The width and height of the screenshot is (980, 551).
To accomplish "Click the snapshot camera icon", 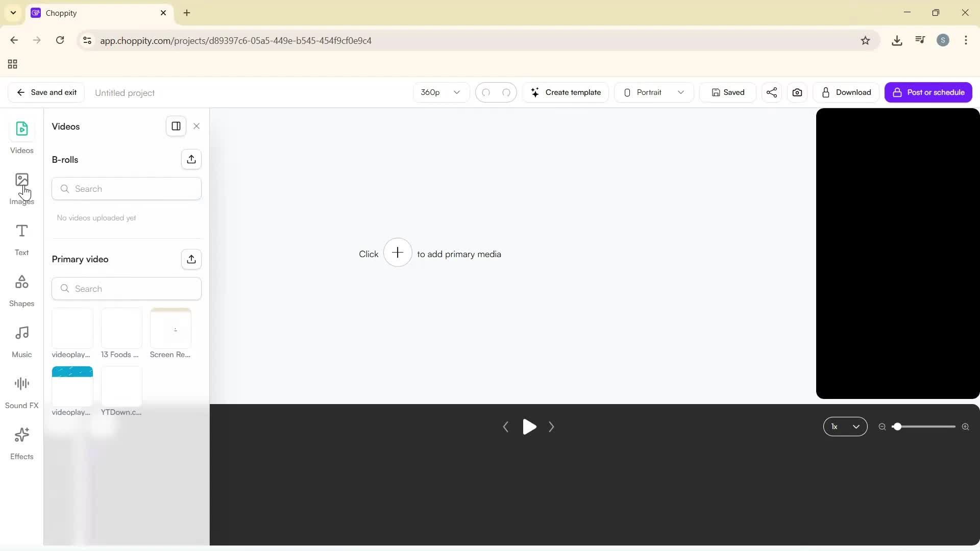I will (797, 92).
